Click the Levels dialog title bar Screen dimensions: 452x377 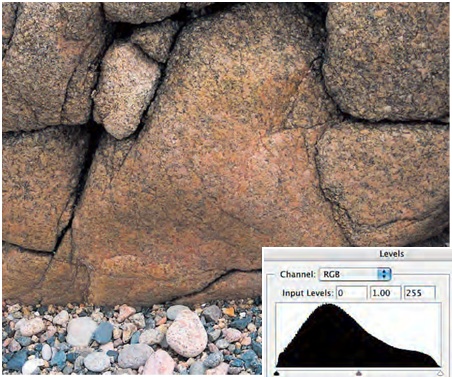coord(358,254)
